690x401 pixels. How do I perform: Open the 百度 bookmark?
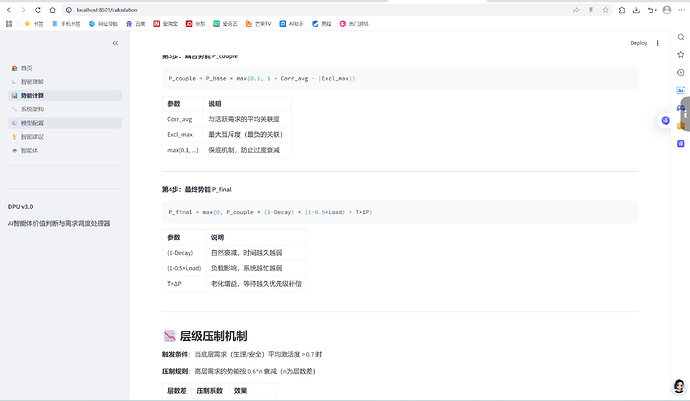pyautogui.click(x=136, y=24)
